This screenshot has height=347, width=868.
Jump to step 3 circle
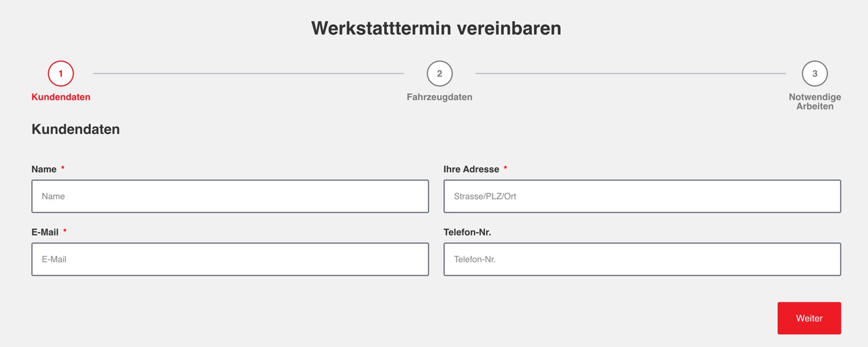pos(815,73)
